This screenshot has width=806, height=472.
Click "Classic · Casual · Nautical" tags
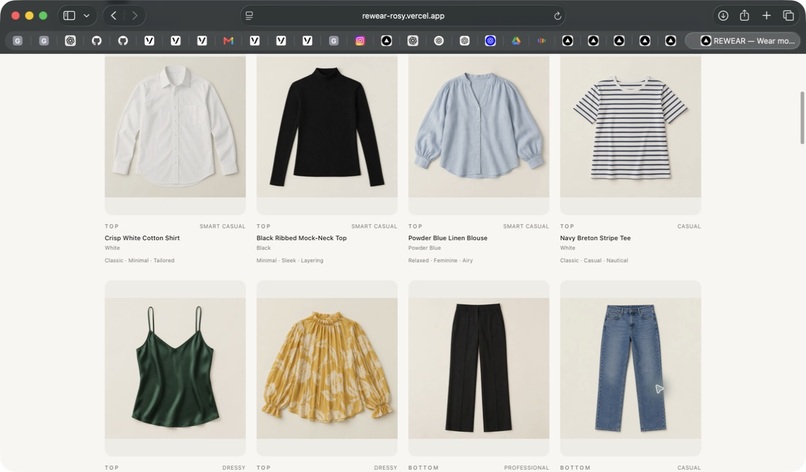pyautogui.click(x=594, y=261)
